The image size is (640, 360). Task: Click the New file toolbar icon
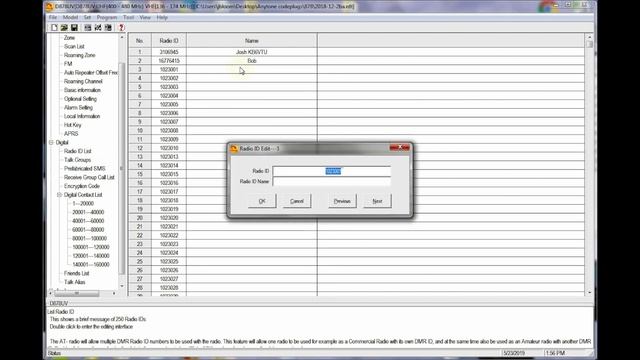click(x=54, y=27)
